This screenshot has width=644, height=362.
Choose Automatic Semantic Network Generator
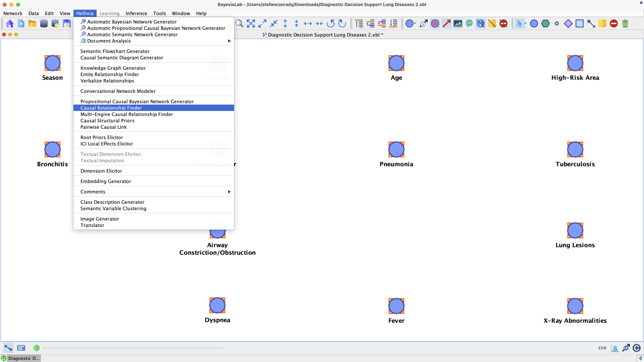pyautogui.click(x=153, y=34)
